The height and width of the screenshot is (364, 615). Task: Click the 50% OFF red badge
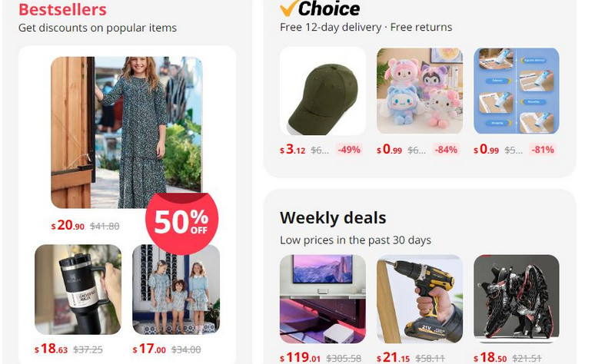point(181,223)
